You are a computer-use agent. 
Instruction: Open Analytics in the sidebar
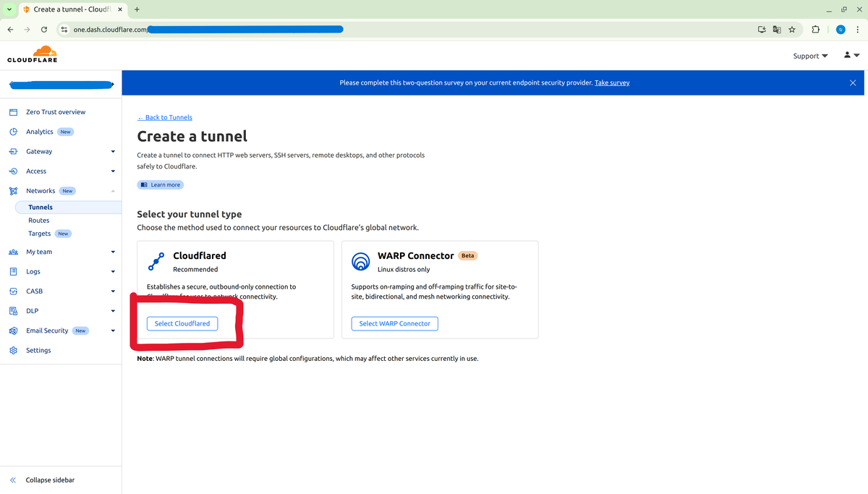(40, 132)
